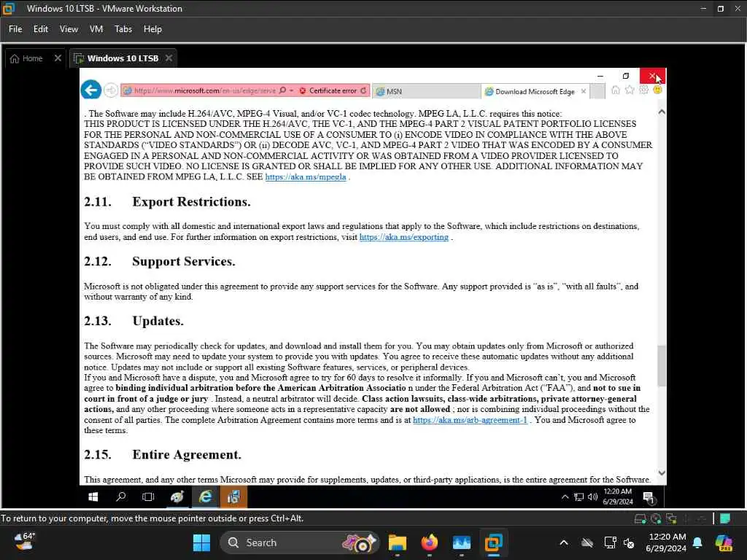The height and width of the screenshot is (560, 747).
Task: Open the VMware Help menu
Action: [152, 29]
